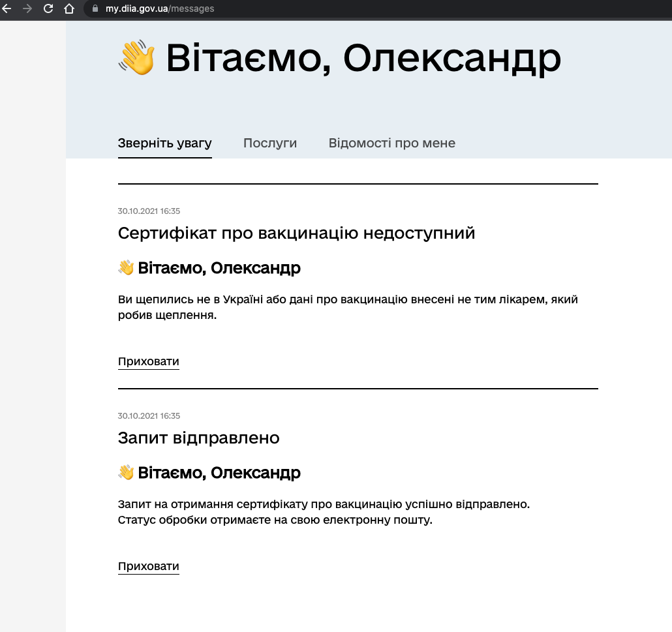Click waving hand emoji in the certificate unavailable message
The width and height of the screenshot is (672, 632).
click(126, 268)
